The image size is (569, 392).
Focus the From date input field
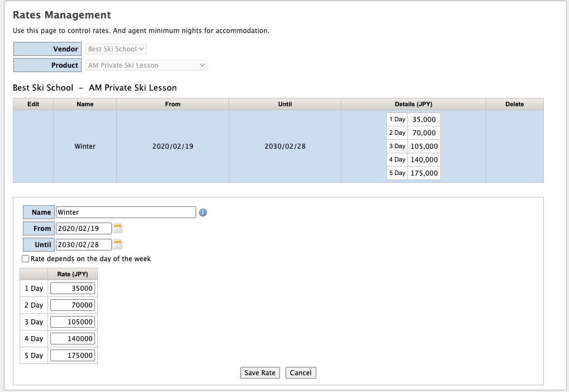click(84, 229)
